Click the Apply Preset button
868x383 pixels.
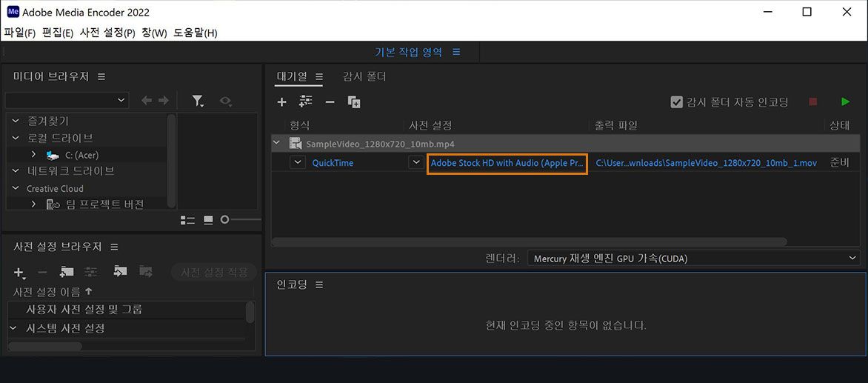click(214, 273)
